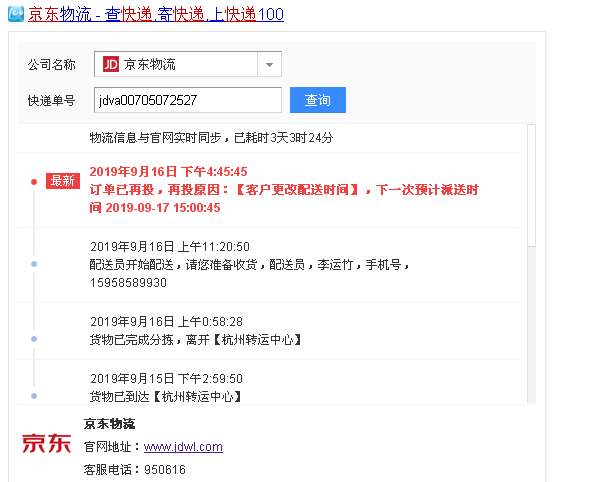Click the red latest-status timeline dot

(34, 182)
